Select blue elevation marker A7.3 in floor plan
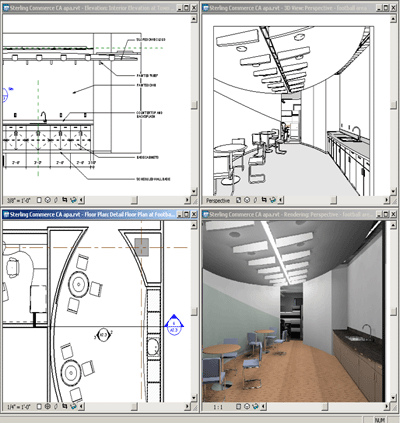This screenshot has height=423, width=400. [x=174, y=325]
